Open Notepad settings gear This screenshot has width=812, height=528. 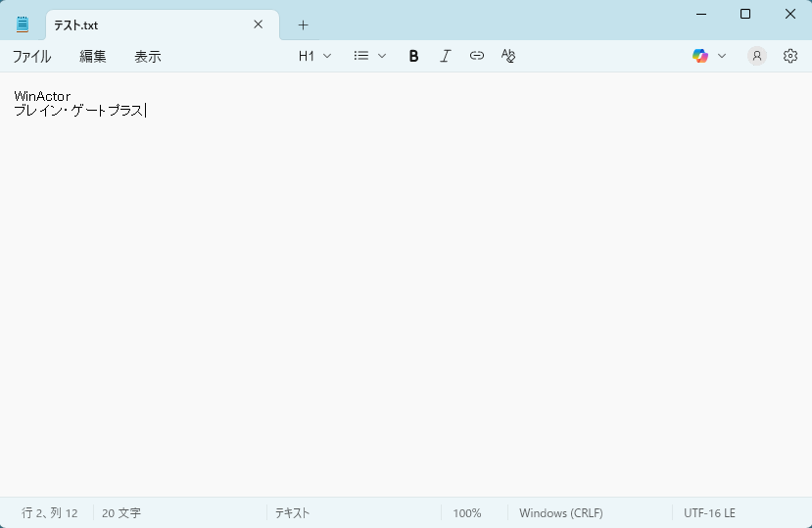coord(789,56)
